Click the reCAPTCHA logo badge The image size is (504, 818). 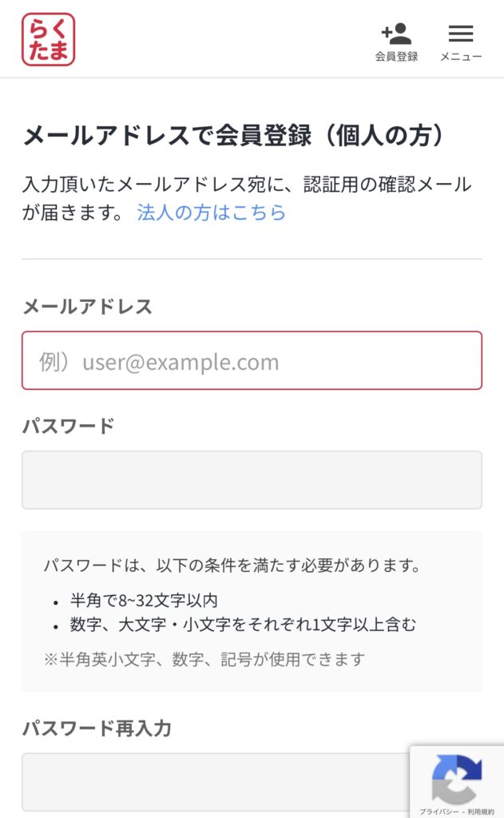(x=456, y=777)
